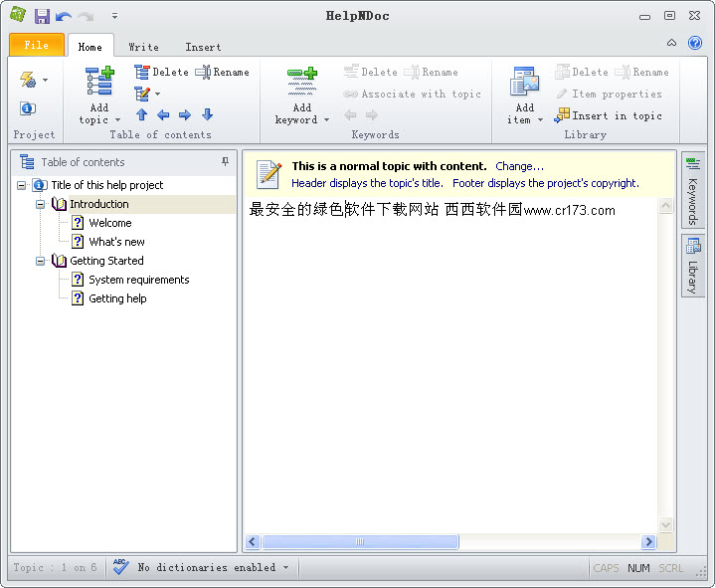Toggle pin on Table of contents panel
715x588 pixels.
tap(225, 161)
